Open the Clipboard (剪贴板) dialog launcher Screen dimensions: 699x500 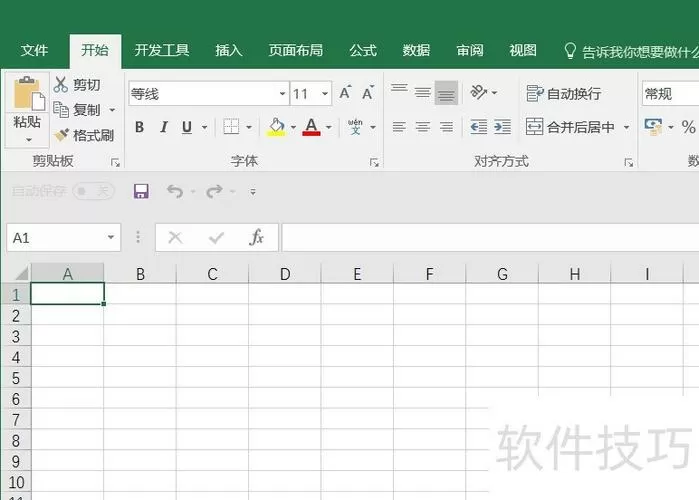[115, 163]
